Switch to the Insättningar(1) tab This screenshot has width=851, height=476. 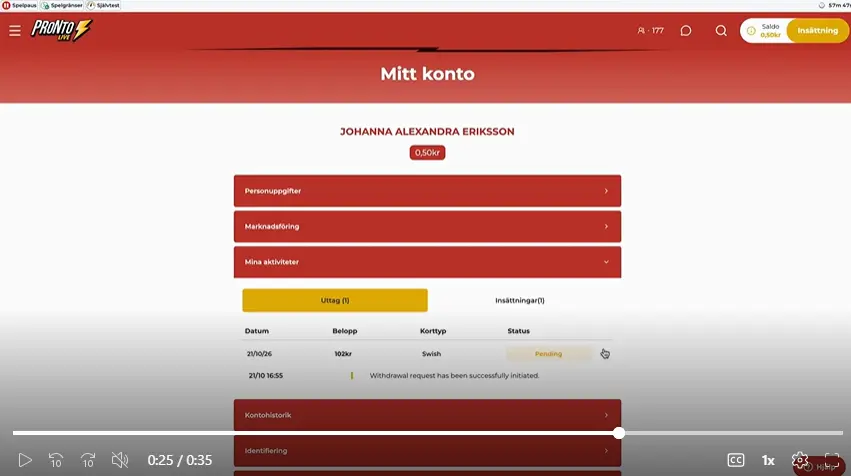point(519,300)
